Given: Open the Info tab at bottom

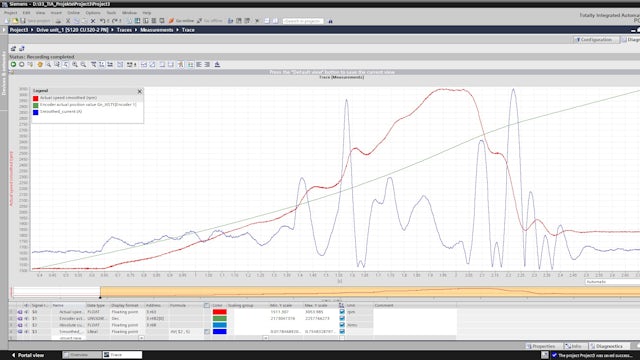Looking at the screenshot, I should (575, 346).
